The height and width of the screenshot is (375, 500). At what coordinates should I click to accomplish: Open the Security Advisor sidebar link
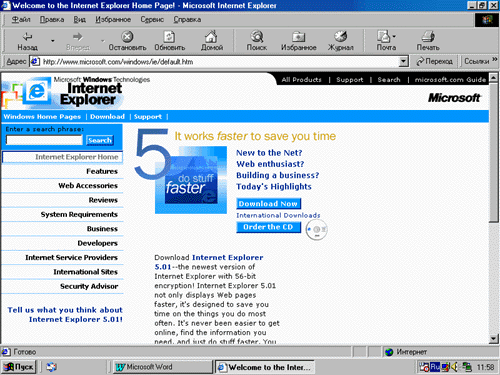(89, 286)
